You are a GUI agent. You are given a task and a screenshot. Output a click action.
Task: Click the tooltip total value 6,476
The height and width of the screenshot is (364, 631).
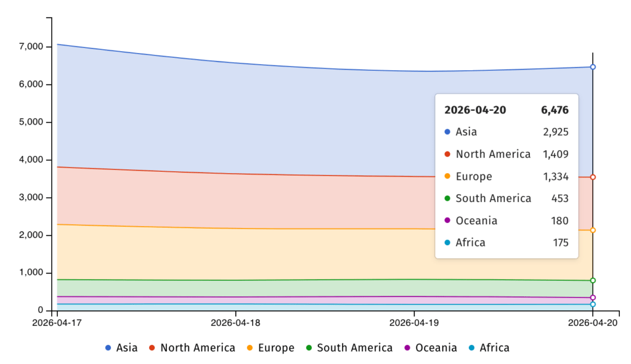[555, 110]
